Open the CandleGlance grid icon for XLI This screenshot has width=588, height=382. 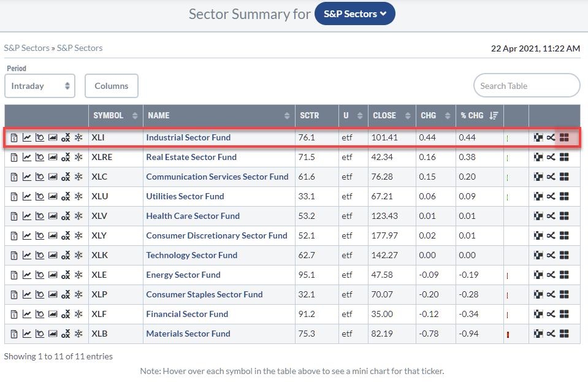564,138
